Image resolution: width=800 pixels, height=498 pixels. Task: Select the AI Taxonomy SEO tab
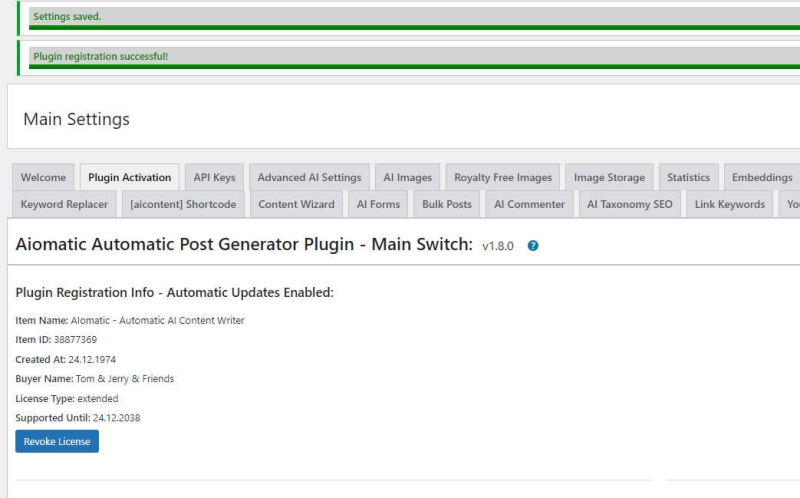coord(630,204)
